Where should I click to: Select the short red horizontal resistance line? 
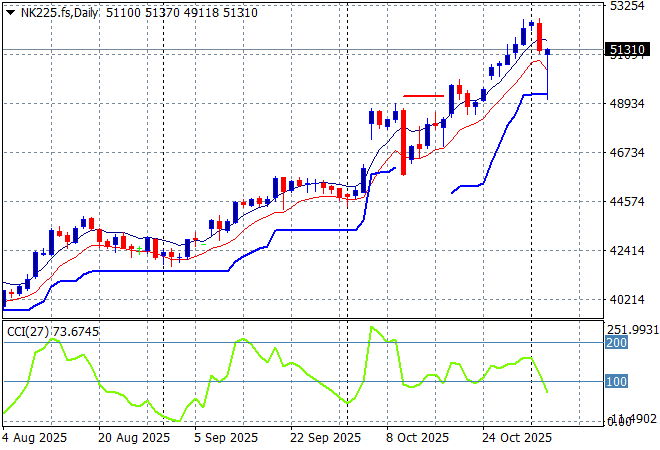coord(423,96)
